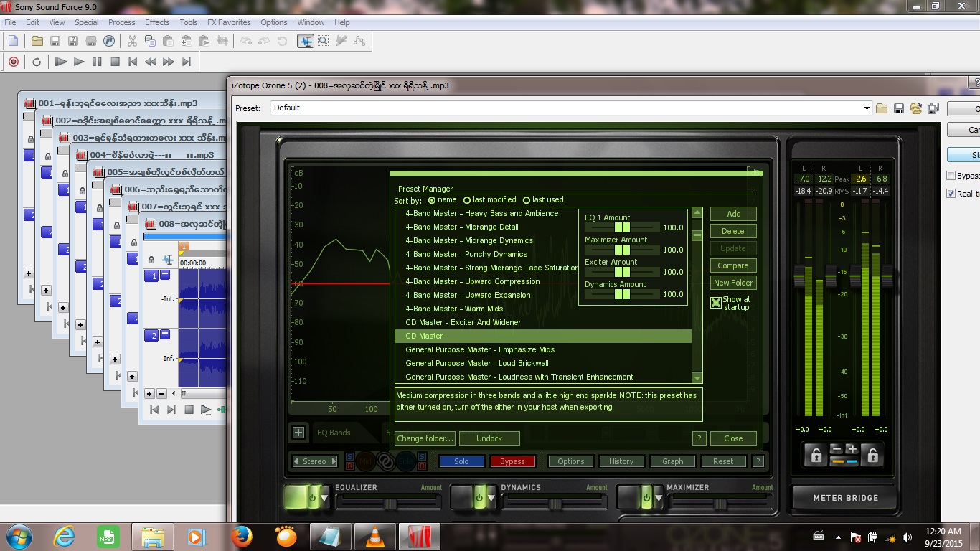Image resolution: width=980 pixels, height=551 pixels.
Task: Click the Undock button
Action: [489, 438]
